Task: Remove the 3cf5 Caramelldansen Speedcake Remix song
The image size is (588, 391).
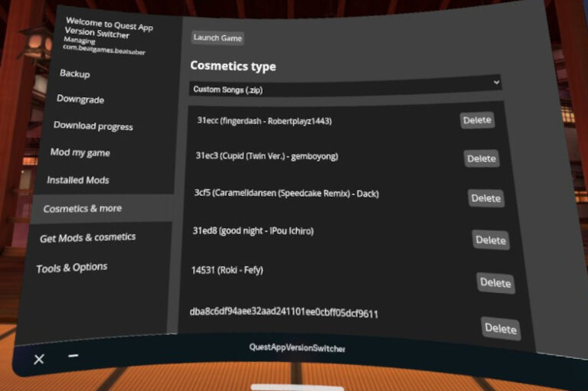Action: [x=486, y=198]
